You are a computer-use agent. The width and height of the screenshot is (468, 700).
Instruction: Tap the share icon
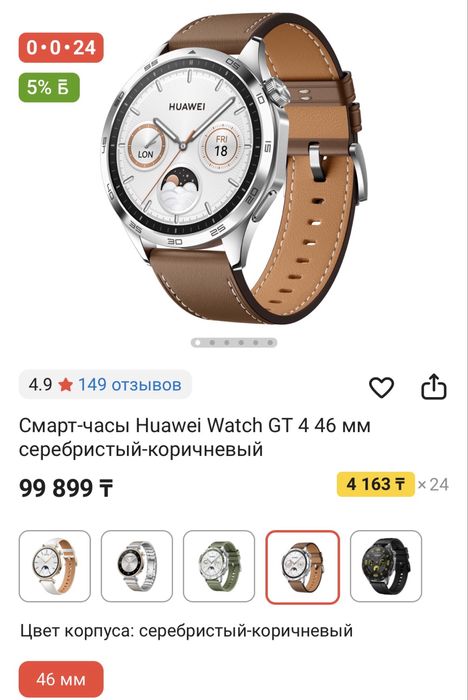[434, 387]
